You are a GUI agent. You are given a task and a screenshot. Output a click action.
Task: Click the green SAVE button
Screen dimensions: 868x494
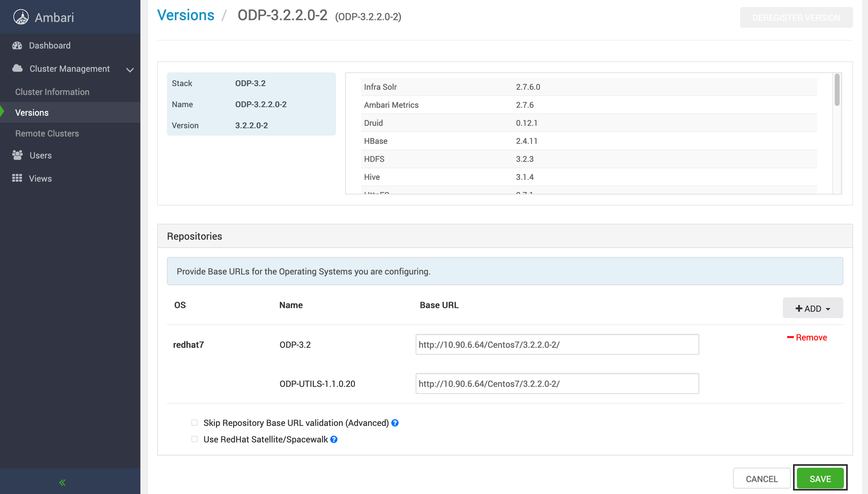[x=820, y=479]
